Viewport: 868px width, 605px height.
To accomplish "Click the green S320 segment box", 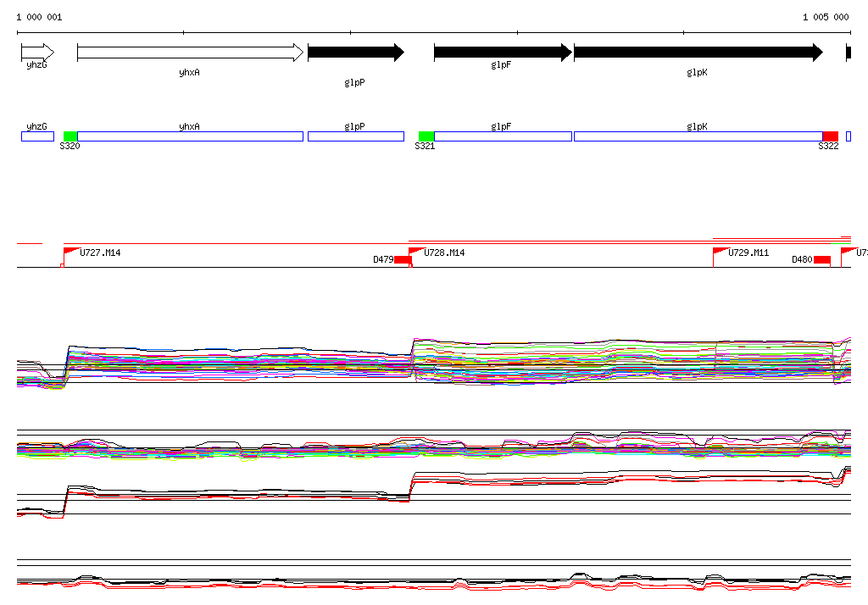I will click(x=70, y=136).
